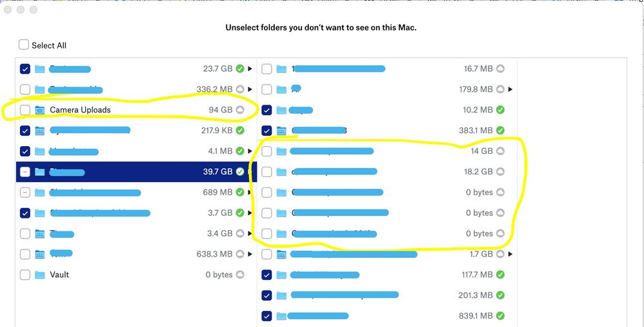Expand the 638.3 MB folder arrow

coord(250,254)
